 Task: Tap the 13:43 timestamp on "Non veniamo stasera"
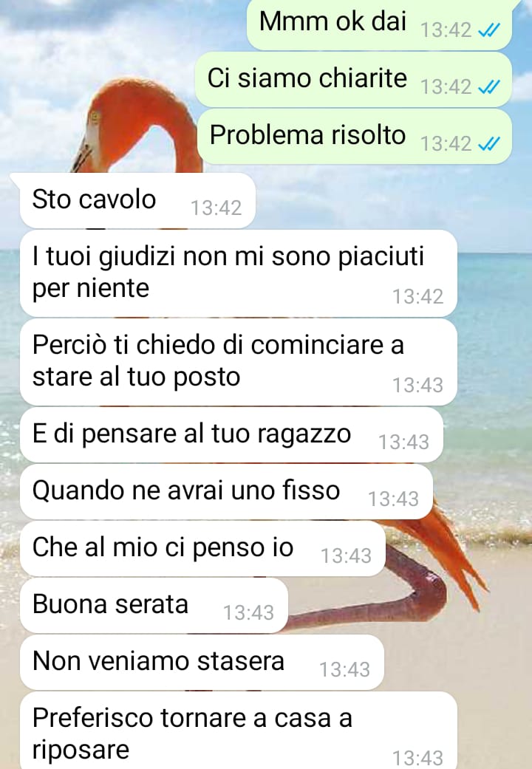click(x=344, y=669)
